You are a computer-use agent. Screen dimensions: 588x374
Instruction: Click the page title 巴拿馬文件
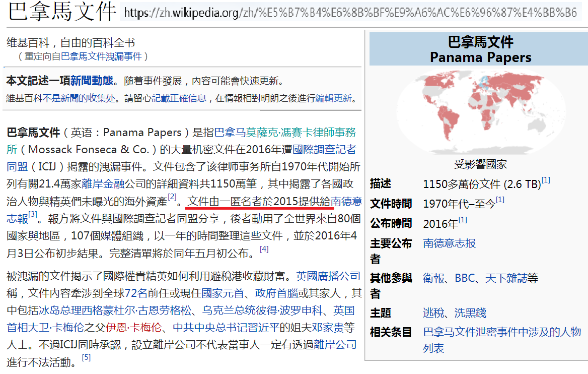click(62, 12)
